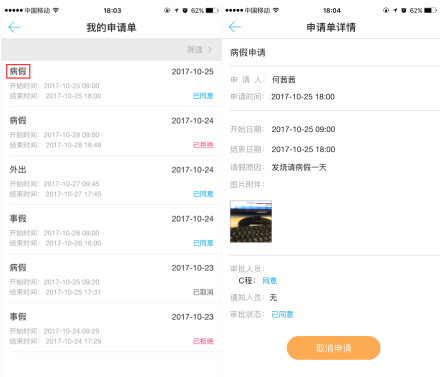Open the 事假 request dated 2017-10-24
This screenshot has width=444, height=377.
pyautogui.click(x=111, y=229)
